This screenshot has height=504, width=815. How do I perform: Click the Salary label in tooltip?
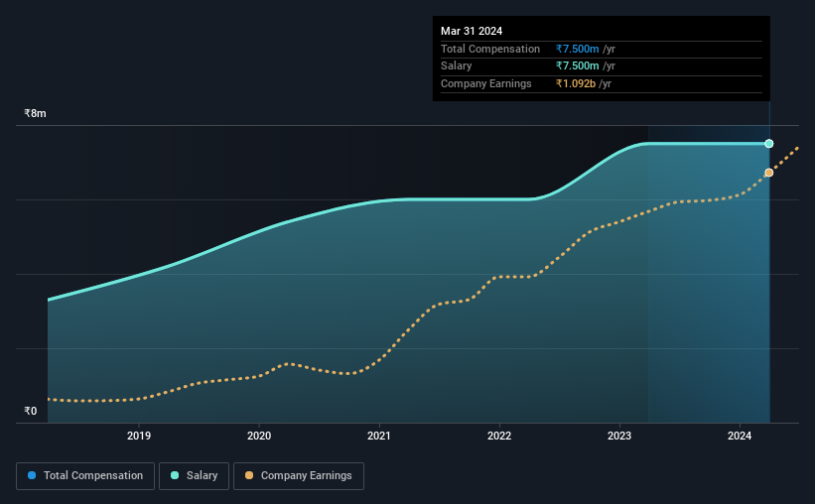pos(457,66)
